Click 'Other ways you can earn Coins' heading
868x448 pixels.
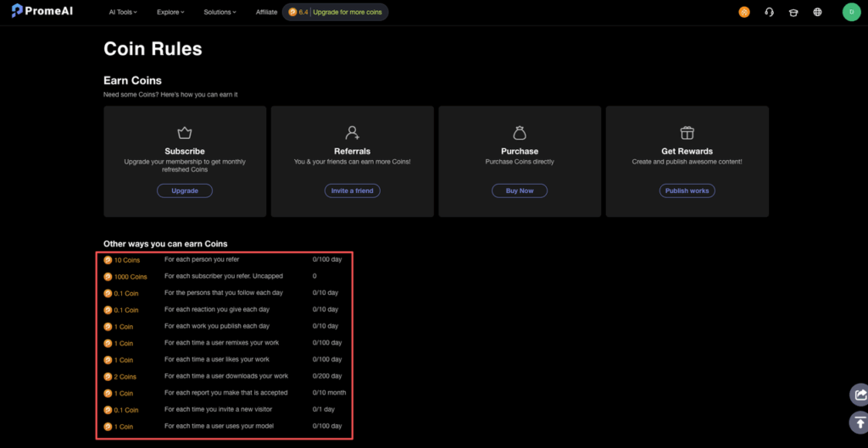(165, 243)
